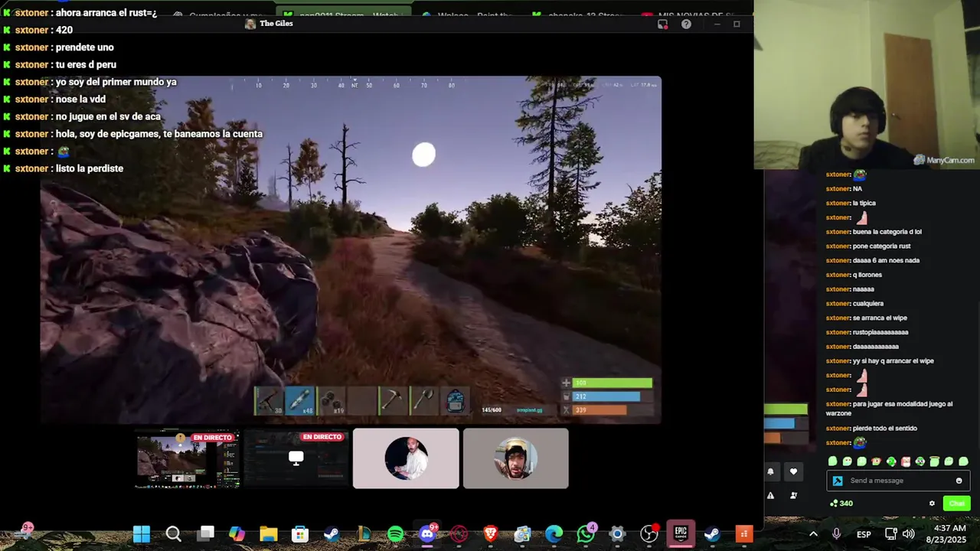This screenshot has height=551, width=980.
Task: Click overlay message 'listo la perdiste'
Action: click(x=90, y=168)
